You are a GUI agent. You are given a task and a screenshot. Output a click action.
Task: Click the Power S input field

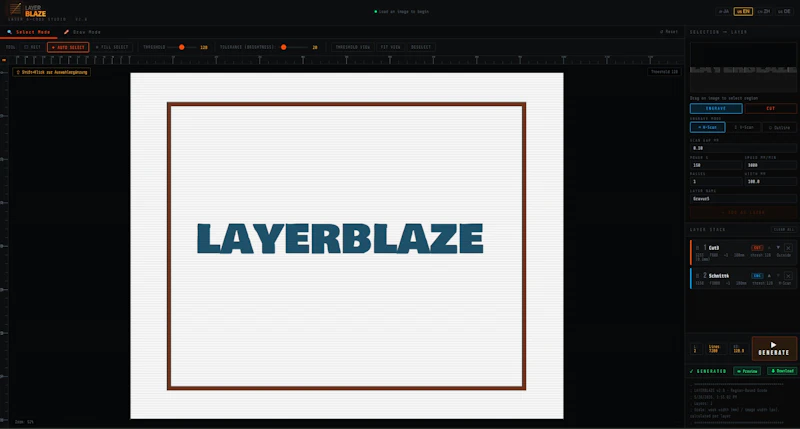coord(716,165)
